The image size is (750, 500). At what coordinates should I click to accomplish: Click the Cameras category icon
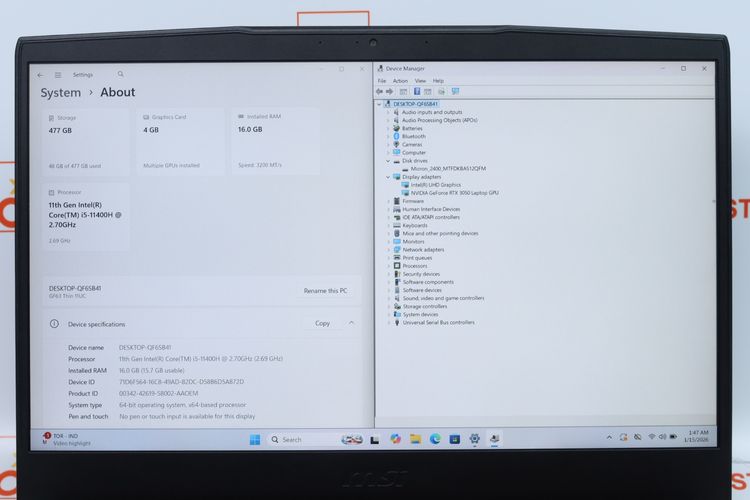pyautogui.click(x=396, y=144)
